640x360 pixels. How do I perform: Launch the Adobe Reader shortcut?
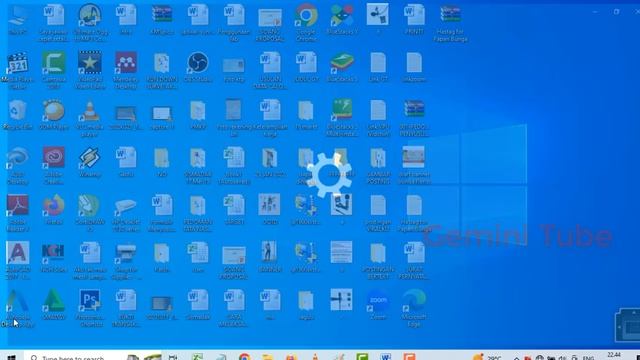[18, 213]
